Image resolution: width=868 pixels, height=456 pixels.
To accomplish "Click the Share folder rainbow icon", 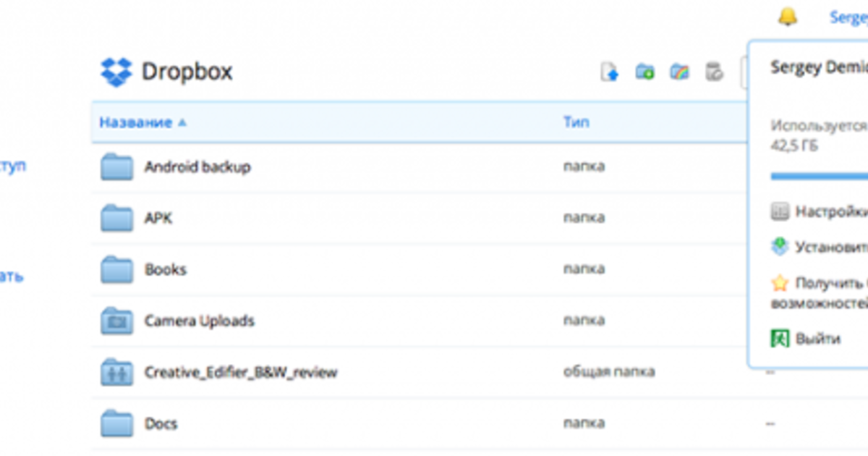I will click(x=679, y=72).
